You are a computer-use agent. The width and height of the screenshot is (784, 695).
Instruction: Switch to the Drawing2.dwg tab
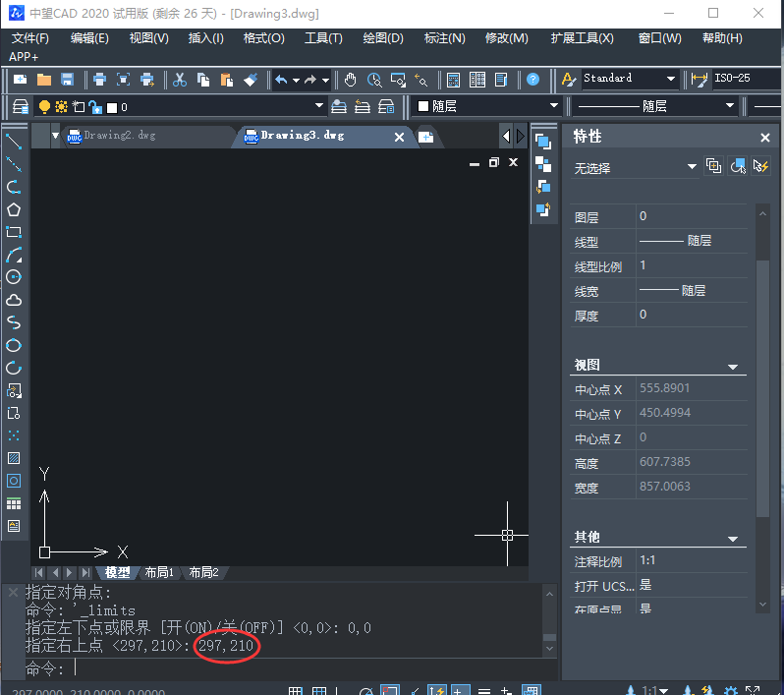tap(118, 136)
